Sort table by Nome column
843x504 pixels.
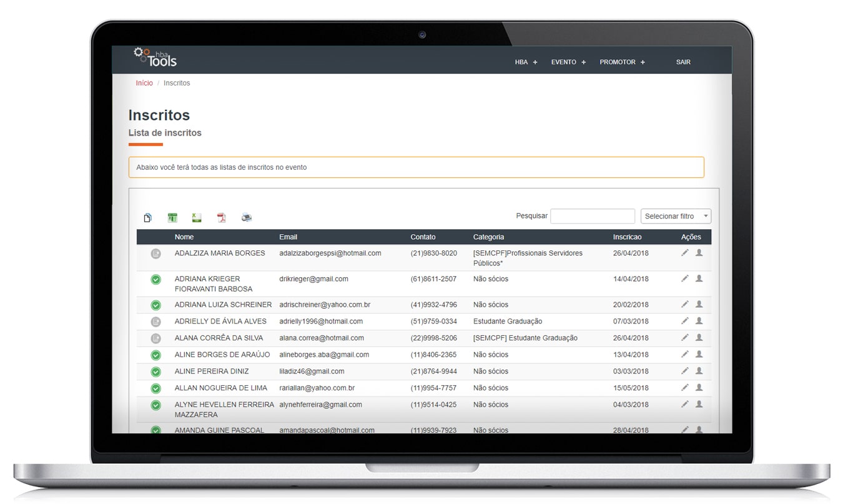pyautogui.click(x=184, y=237)
